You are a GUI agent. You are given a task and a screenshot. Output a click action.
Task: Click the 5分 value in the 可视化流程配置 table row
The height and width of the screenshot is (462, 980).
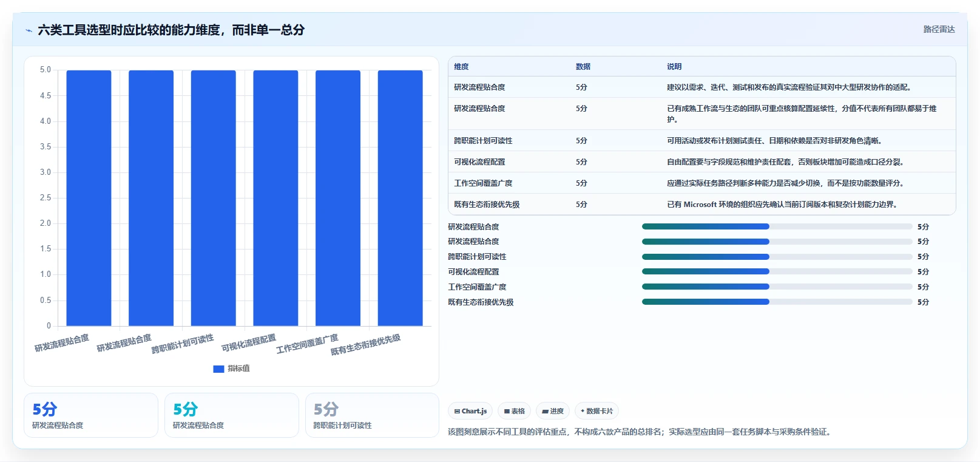tap(581, 162)
